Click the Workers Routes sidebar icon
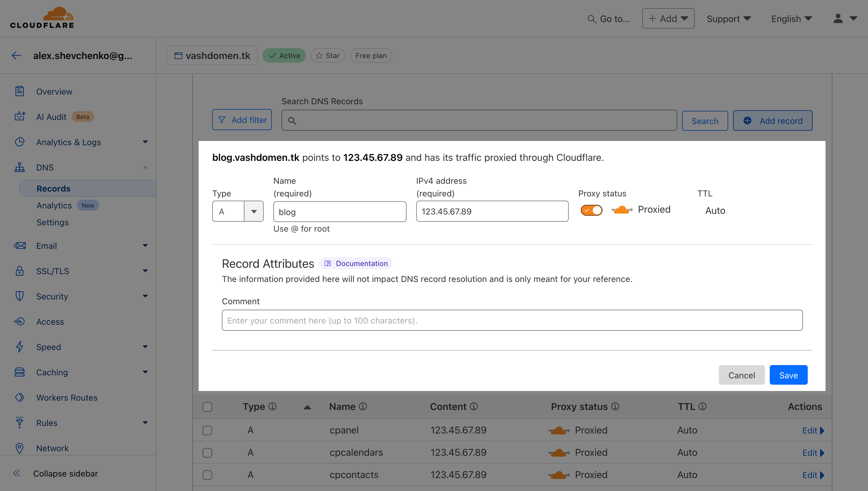The height and width of the screenshot is (491, 868). [x=19, y=396]
